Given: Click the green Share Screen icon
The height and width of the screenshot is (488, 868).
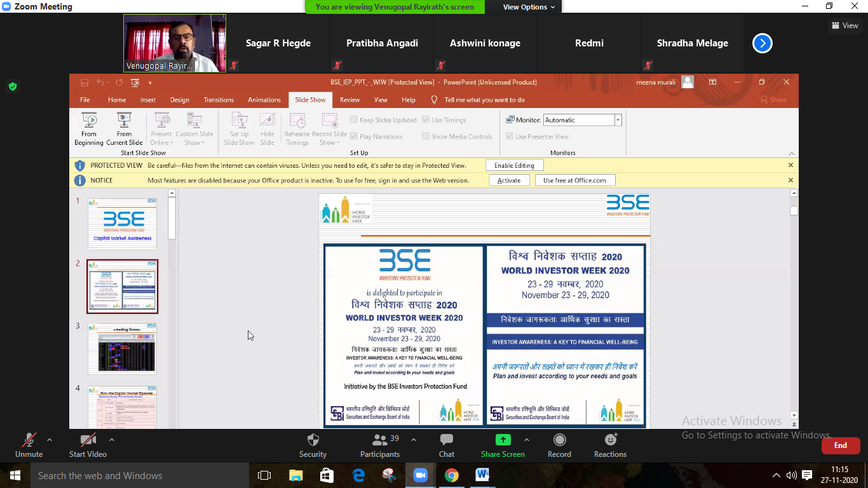Looking at the screenshot, I should tap(503, 440).
